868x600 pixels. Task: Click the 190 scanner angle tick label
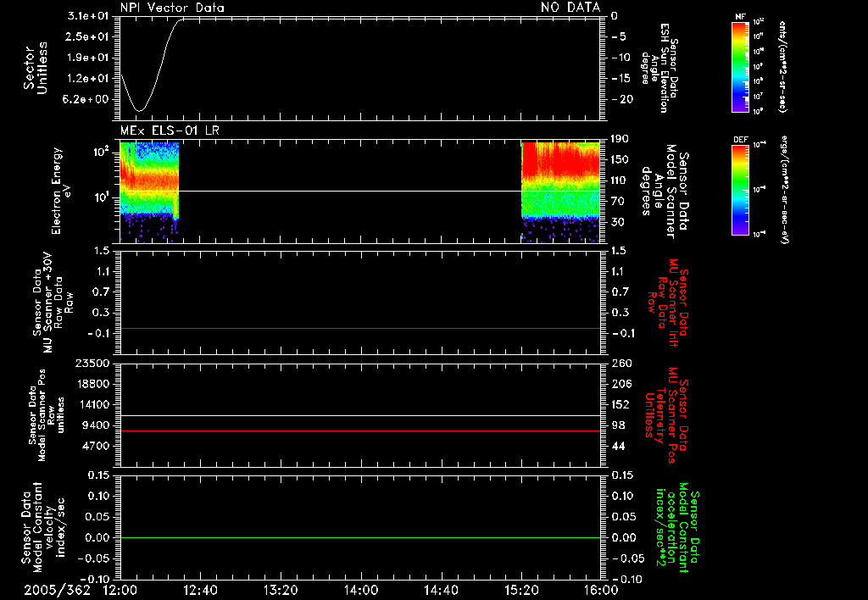pos(620,139)
